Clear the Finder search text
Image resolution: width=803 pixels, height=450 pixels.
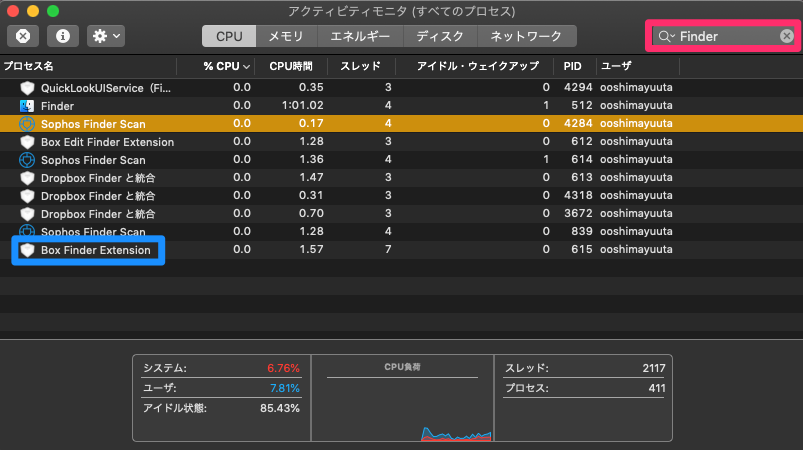click(x=787, y=36)
